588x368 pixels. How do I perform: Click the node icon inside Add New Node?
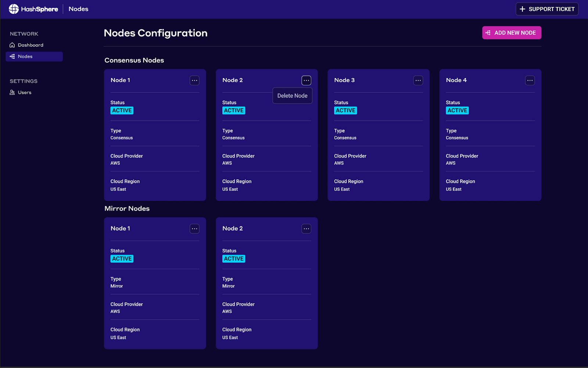click(x=488, y=33)
